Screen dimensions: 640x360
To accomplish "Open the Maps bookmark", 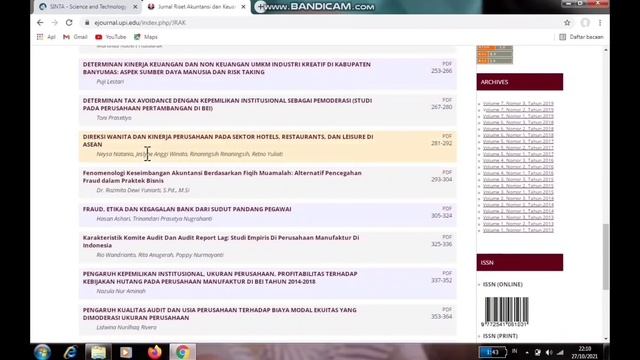I will click(146, 37).
